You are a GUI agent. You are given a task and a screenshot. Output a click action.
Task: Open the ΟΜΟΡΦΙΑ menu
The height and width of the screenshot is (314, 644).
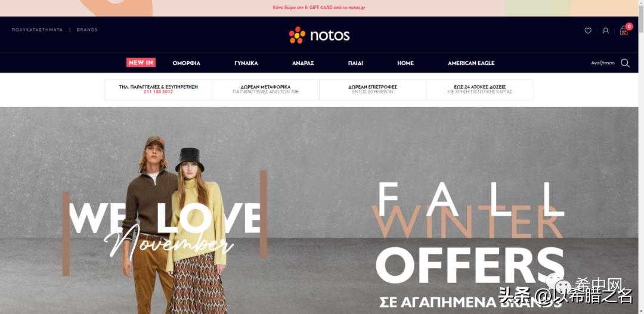click(x=187, y=63)
